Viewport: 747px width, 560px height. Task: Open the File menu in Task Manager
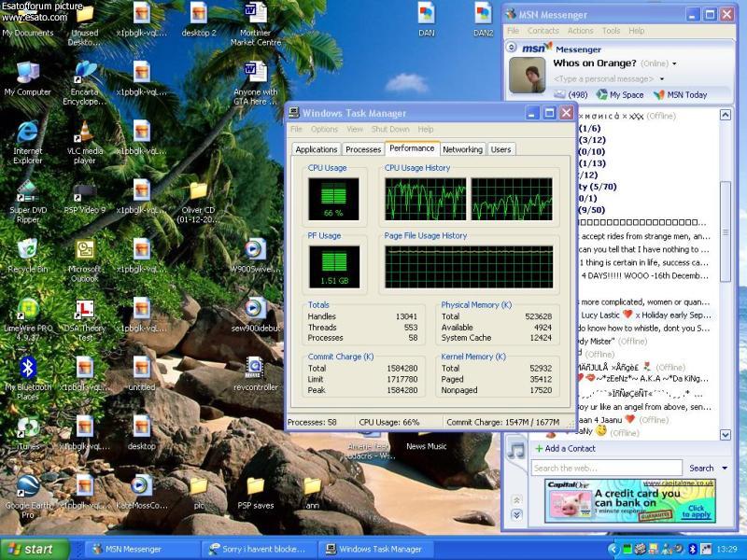(x=296, y=129)
